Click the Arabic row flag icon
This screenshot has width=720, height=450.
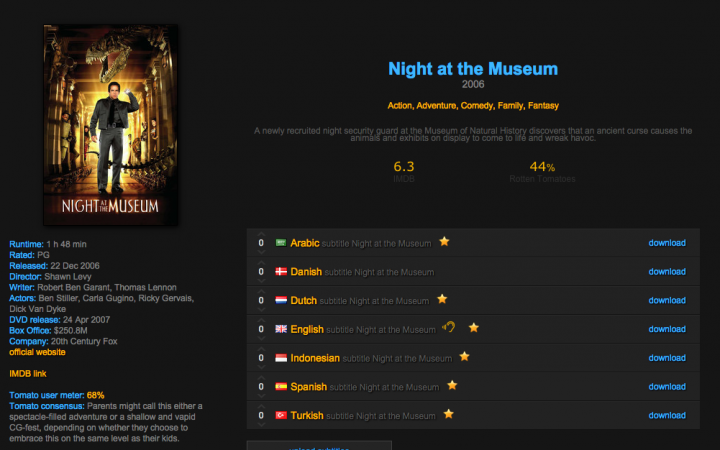click(281, 242)
